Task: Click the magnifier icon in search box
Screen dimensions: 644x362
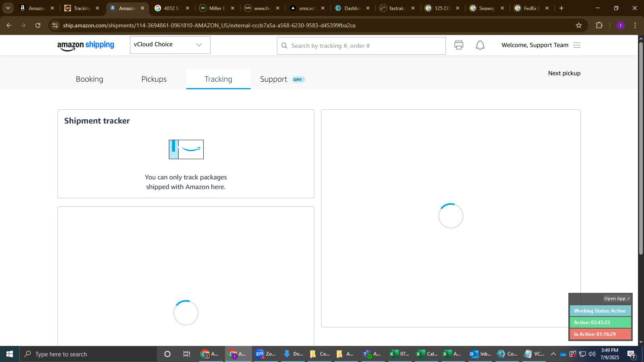Action: coord(284,46)
